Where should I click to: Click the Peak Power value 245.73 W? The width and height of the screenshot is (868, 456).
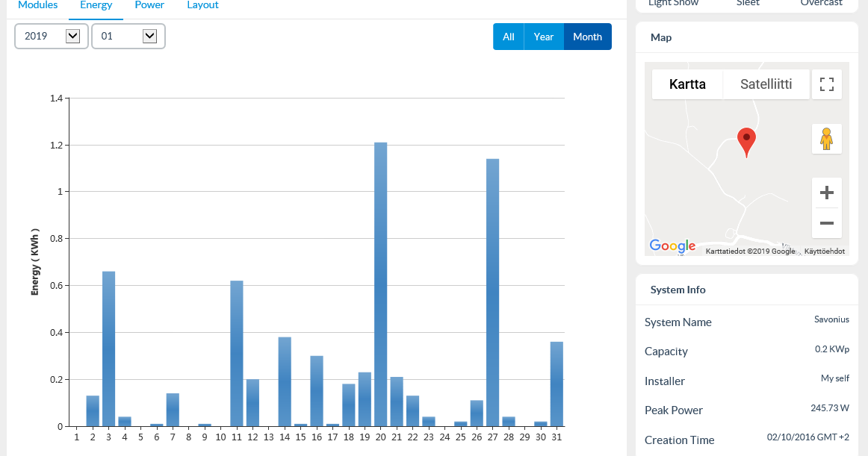pos(830,407)
